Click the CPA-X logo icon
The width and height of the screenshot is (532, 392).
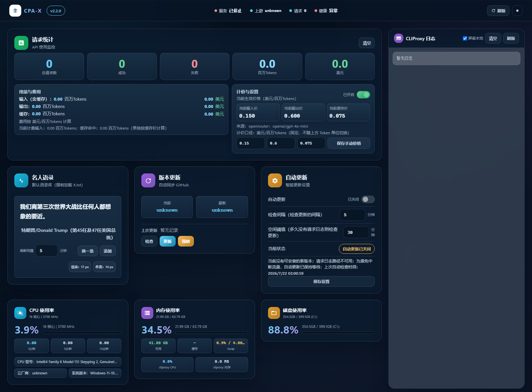(15, 11)
